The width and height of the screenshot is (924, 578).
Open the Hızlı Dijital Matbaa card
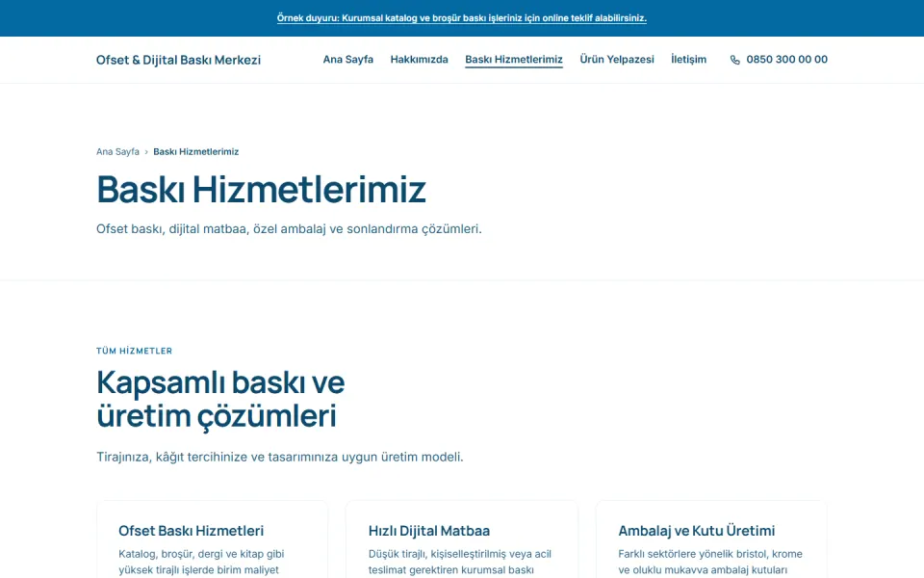point(462,539)
